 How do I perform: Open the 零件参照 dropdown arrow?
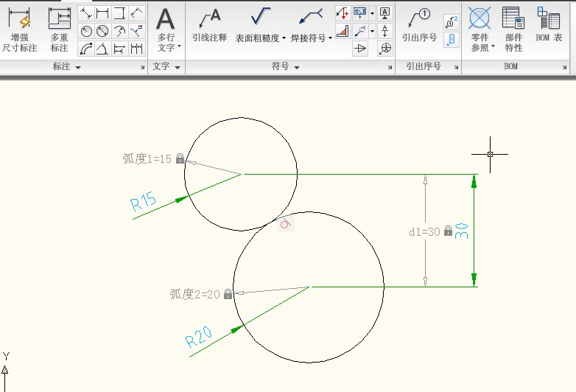(493, 46)
